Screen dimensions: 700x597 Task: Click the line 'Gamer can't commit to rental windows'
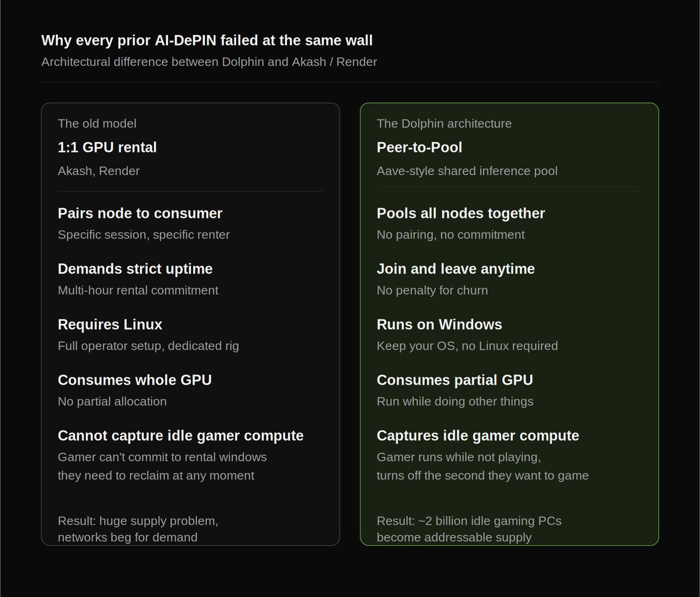162,457
